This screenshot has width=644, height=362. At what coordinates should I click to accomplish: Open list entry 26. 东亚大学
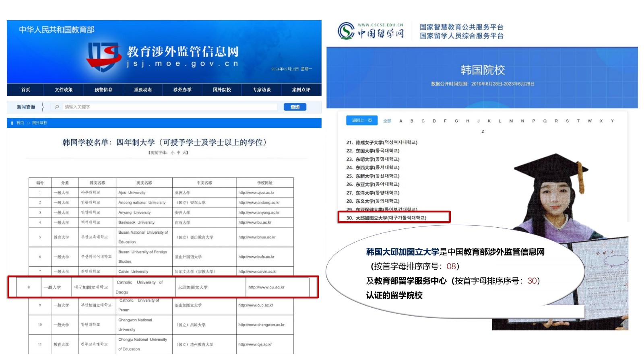coord(373,184)
